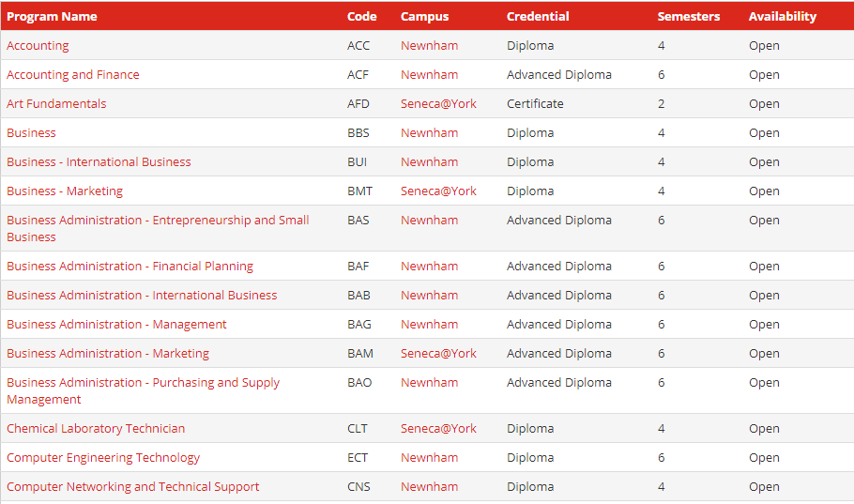Open the Chemical Laboratory Technician program
This screenshot has height=504, width=854.
click(x=96, y=429)
